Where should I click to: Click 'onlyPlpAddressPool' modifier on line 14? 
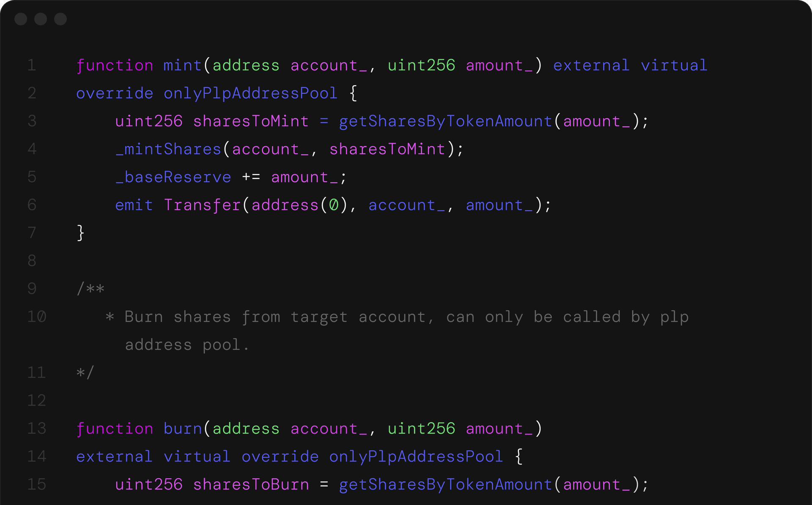416,457
